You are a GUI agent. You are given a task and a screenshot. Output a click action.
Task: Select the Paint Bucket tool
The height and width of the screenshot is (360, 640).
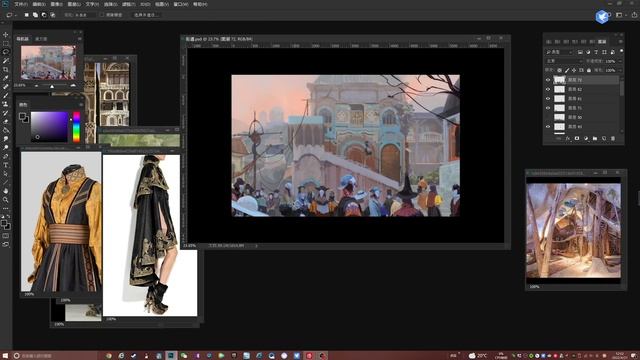(6, 130)
